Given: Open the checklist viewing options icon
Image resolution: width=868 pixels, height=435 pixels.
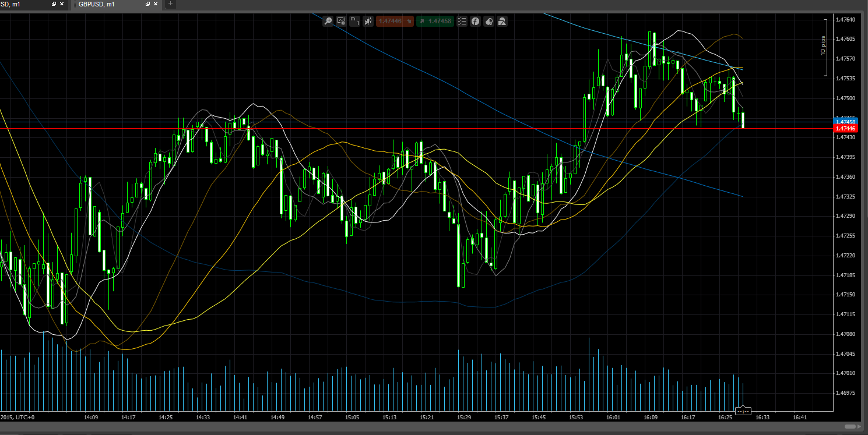Looking at the screenshot, I should [462, 22].
